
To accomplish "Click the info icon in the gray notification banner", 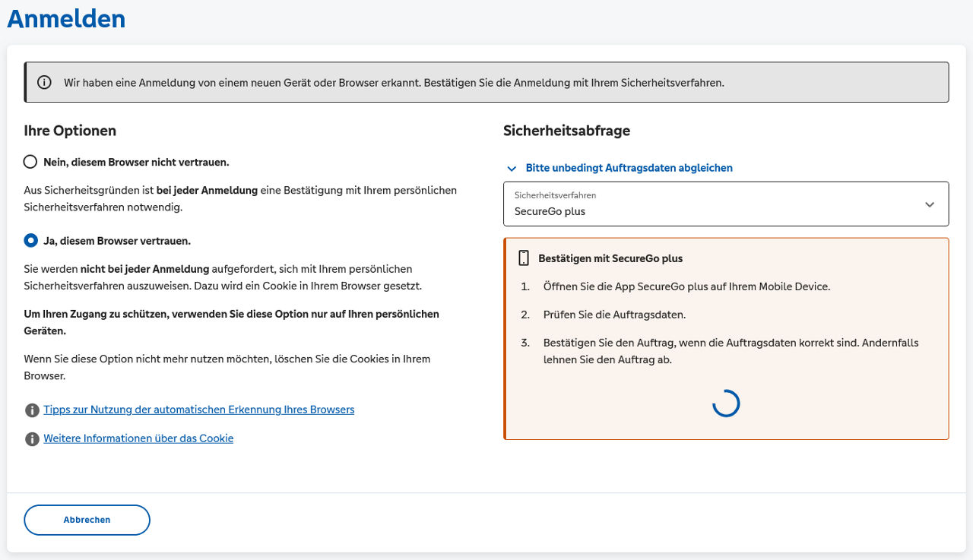I will click(x=43, y=82).
